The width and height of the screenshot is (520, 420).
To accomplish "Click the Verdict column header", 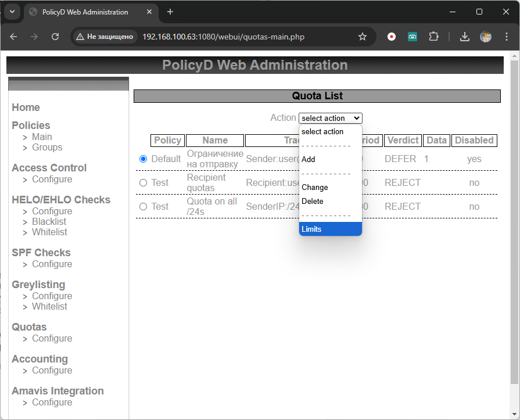I will [403, 140].
